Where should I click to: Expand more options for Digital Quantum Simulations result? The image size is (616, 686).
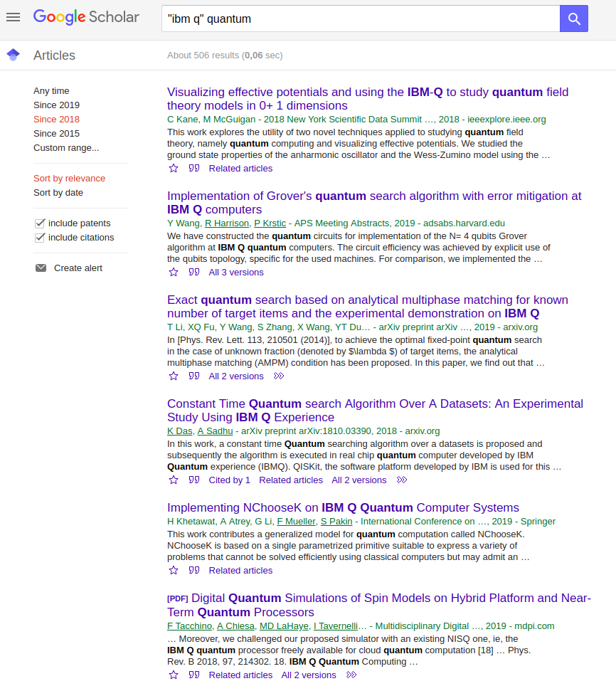(x=351, y=675)
